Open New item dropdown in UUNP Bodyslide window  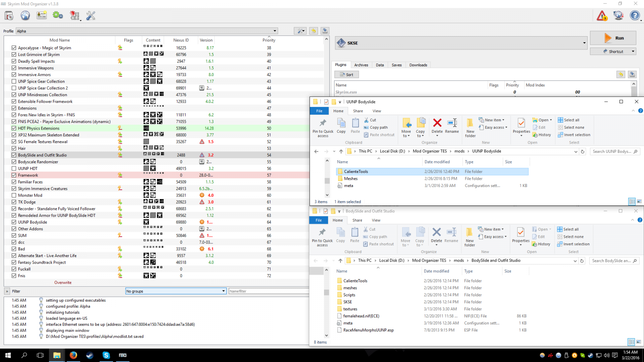tap(491, 120)
